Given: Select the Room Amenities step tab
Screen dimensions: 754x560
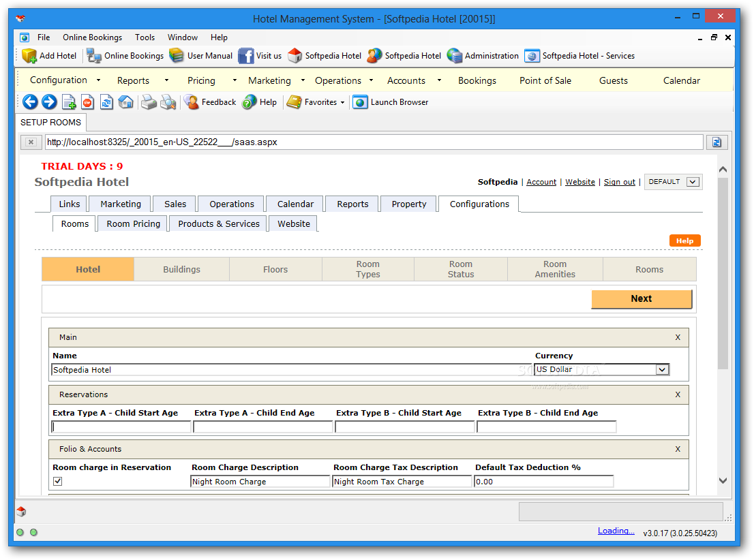Looking at the screenshot, I should pyautogui.click(x=555, y=269).
